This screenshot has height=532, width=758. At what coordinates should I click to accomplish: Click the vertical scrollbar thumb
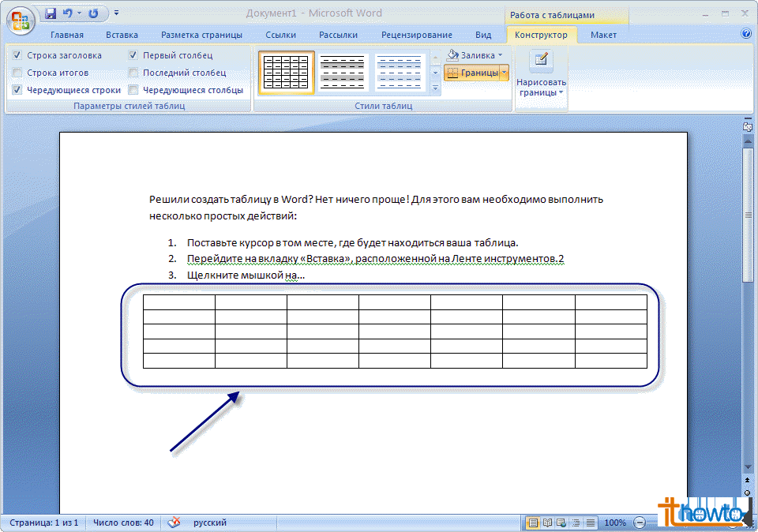click(748, 215)
